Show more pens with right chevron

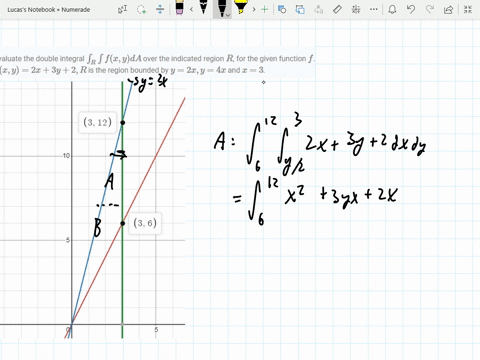254,9
